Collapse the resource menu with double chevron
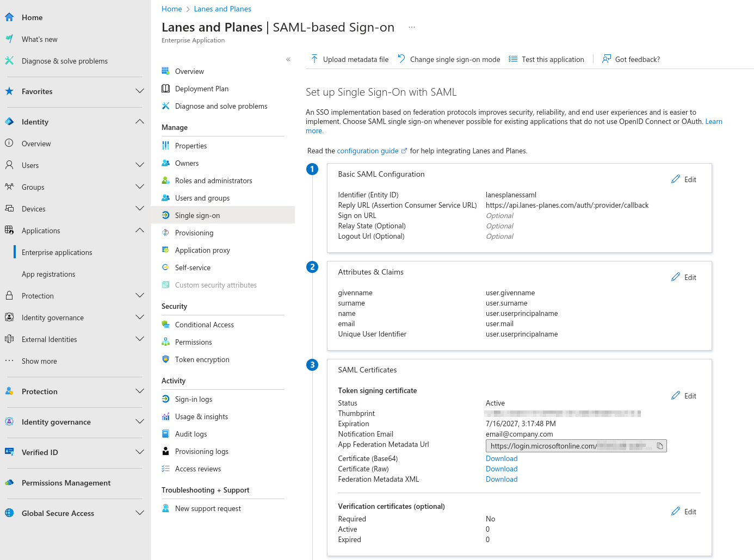This screenshot has width=754, height=560. coord(288,59)
